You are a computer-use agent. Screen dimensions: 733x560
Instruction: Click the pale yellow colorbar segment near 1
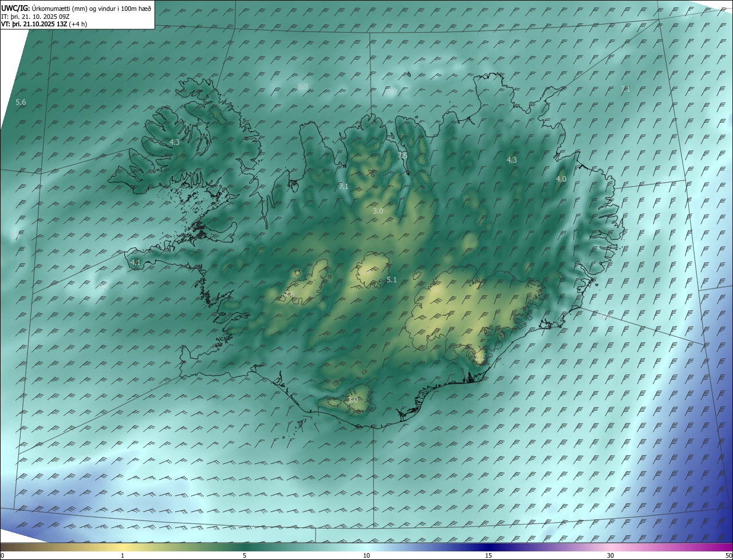pyautogui.click(x=123, y=547)
